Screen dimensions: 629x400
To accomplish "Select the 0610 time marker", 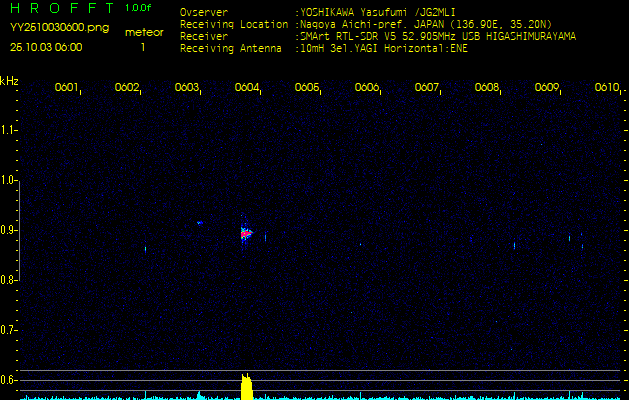I will click(606, 88).
